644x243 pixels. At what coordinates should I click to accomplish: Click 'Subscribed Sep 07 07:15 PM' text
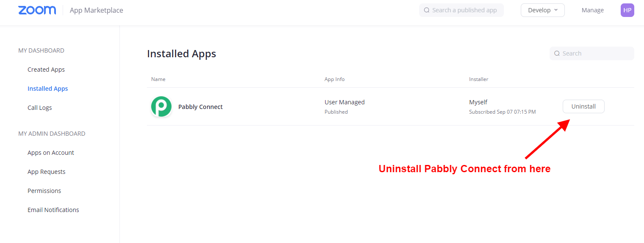click(x=503, y=112)
